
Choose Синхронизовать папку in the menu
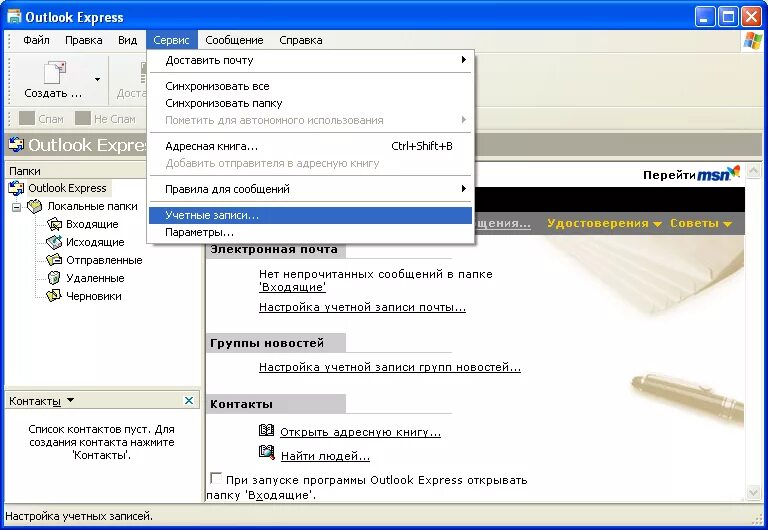311,103
